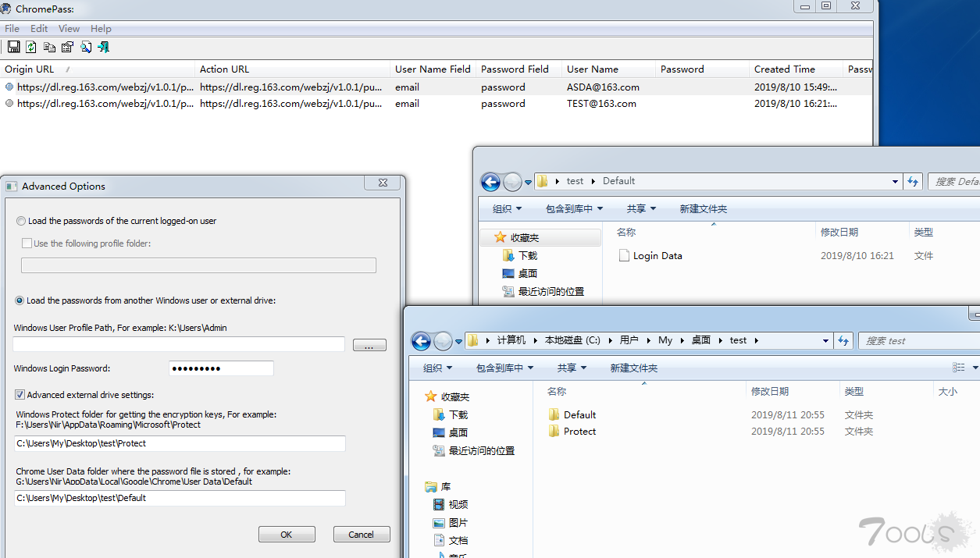Open 最近访问的位置 in the test window sidebar
Image resolution: width=980 pixels, height=558 pixels.
(x=482, y=451)
